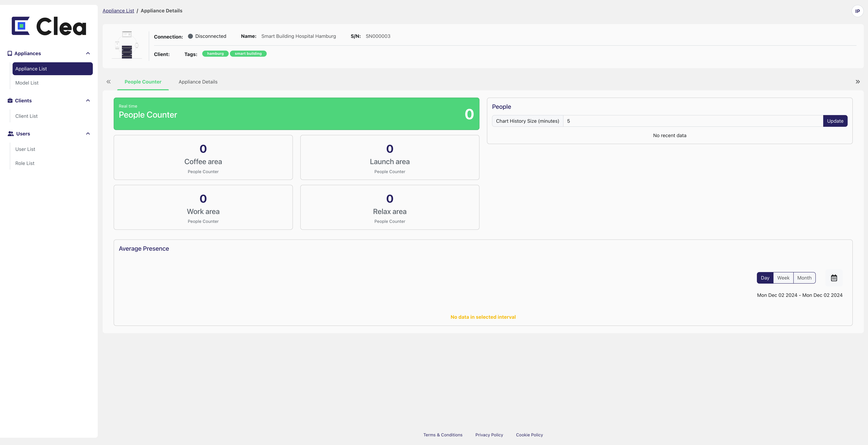Image resolution: width=868 pixels, height=445 pixels.
Task: Click the 'No recent data' message
Action: [x=669, y=136]
